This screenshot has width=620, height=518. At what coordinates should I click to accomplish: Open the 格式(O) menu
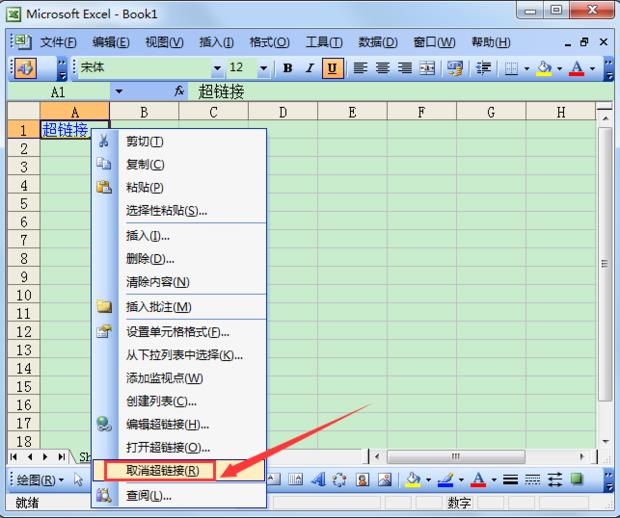click(269, 42)
